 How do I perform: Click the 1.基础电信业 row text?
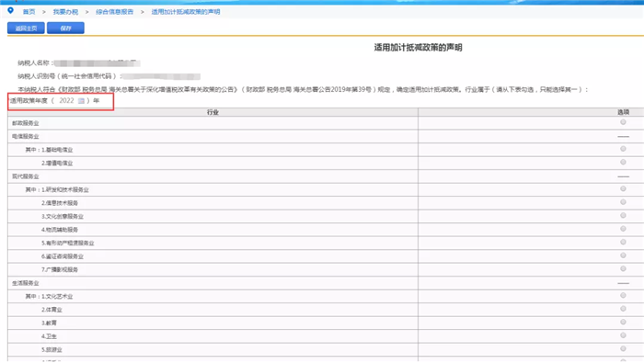click(x=57, y=150)
